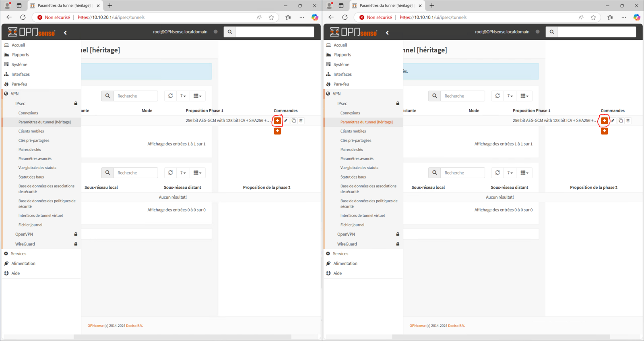This screenshot has height=341, width=644.
Task: Expand the Pare-feu menu in the 10.10.20.1 sidebar
Action: pos(19,84)
